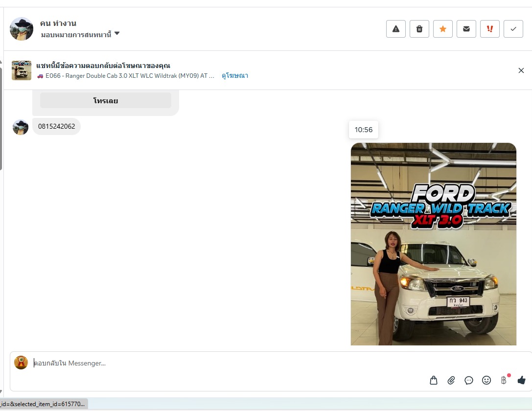Screen dimensions: 532x411
Task: Click the sender avatar beside phone message
Action: [x=21, y=127]
